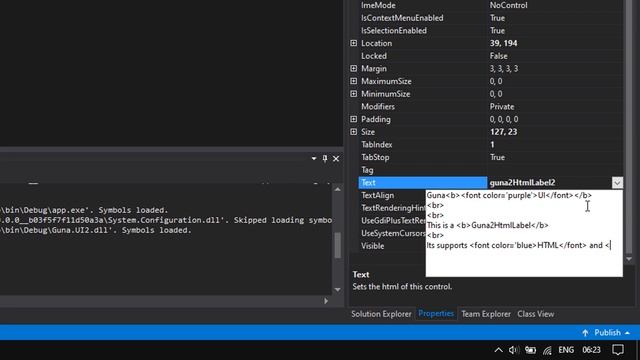Select the ImeMode value NoControl
The image size is (640, 360).
[x=508, y=5]
